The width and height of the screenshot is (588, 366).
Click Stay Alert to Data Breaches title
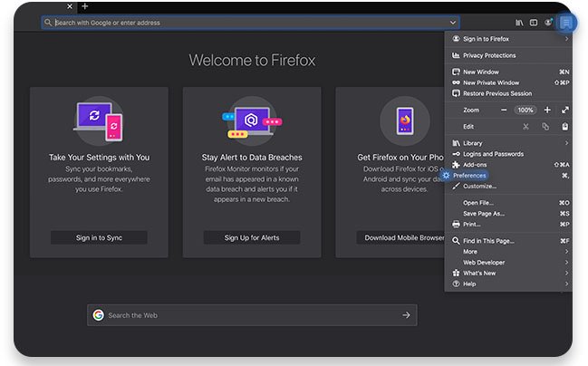252,158
